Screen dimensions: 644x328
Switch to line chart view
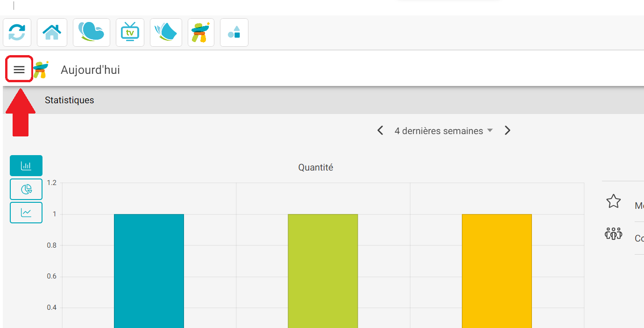tap(26, 213)
